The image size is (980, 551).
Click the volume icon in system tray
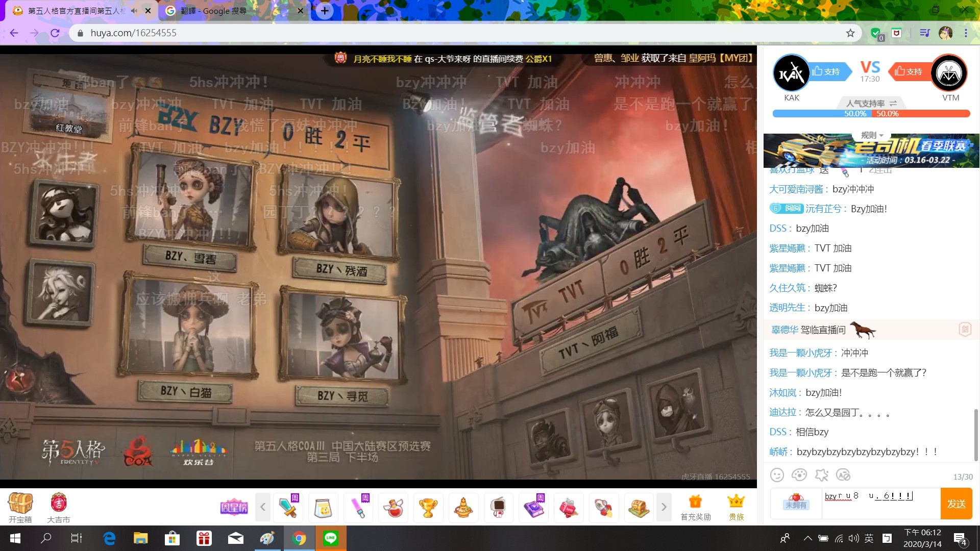[853, 538]
